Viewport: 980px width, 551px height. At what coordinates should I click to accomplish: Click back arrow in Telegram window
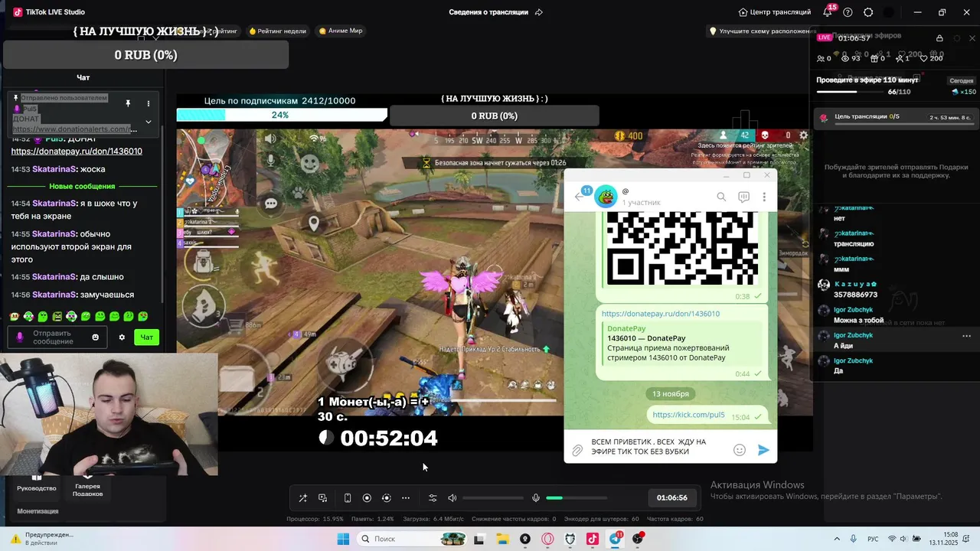(x=579, y=197)
